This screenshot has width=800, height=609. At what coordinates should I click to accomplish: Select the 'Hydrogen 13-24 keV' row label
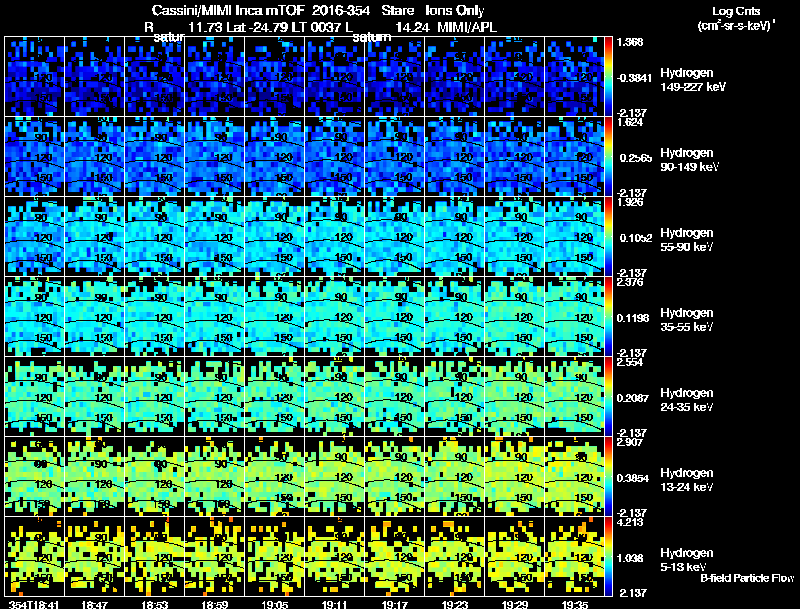coord(687,480)
